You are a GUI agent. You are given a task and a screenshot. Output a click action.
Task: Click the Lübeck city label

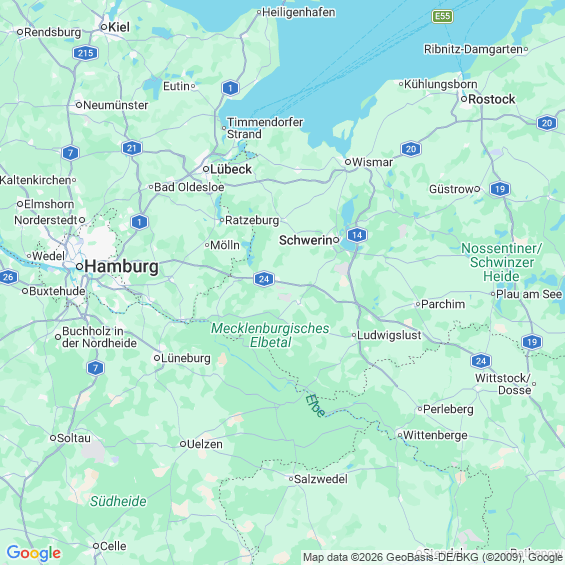click(x=231, y=169)
